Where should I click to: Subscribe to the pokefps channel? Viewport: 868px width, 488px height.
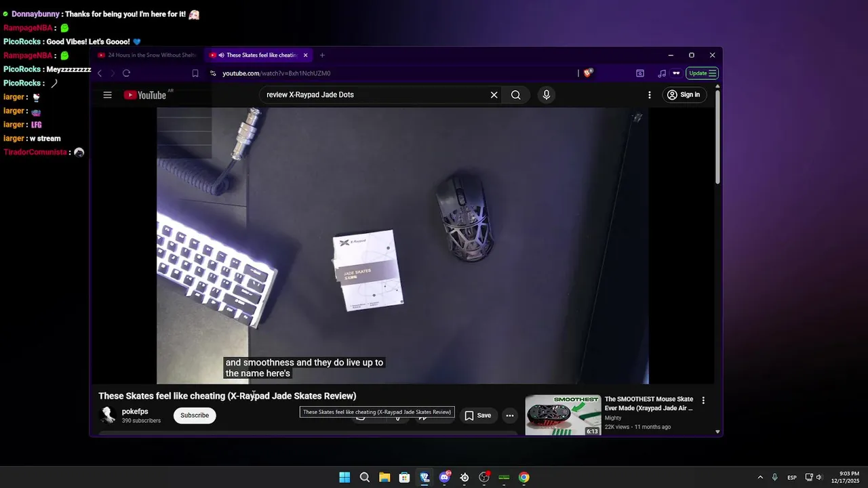tap(195, 415)
